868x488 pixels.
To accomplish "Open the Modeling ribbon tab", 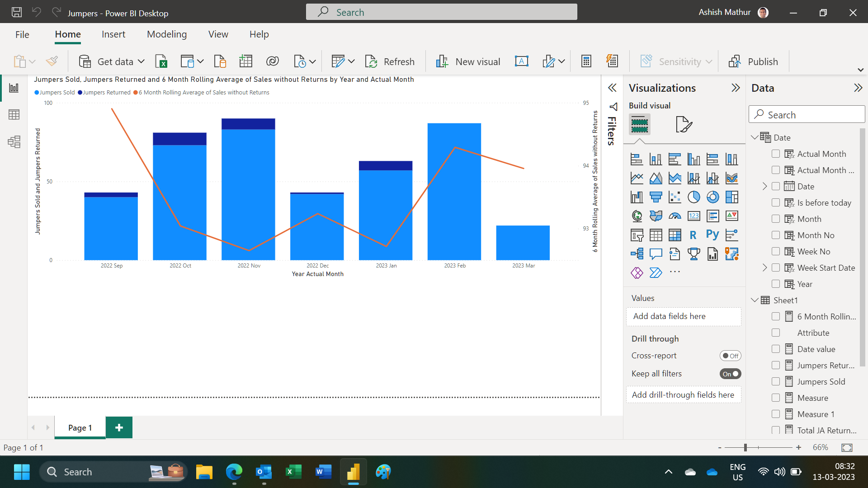I will pos(167,34).
